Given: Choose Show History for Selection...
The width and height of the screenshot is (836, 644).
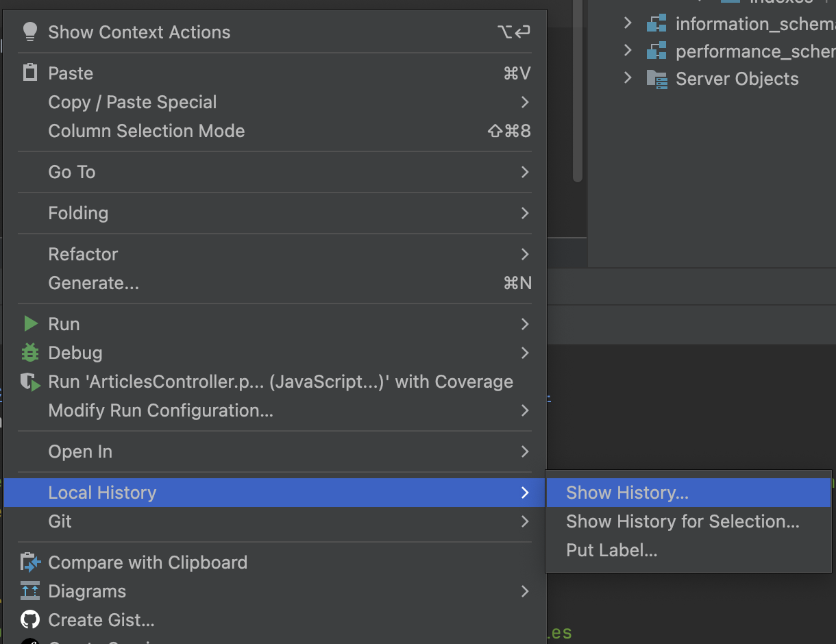Looking at the screenshot, I should 683,521.
